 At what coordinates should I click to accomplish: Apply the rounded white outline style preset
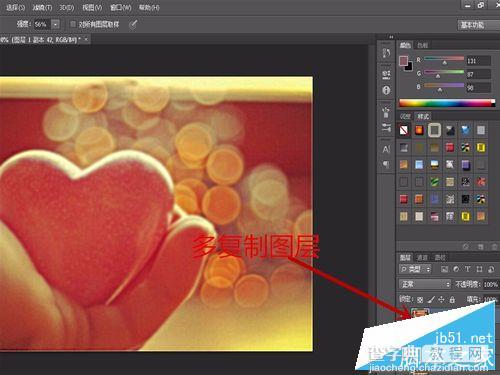(x=434, y=130)
